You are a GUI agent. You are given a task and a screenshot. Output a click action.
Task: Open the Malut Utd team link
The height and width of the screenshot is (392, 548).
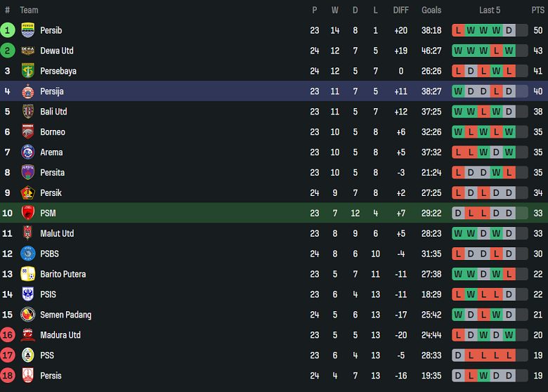(x=57, y=233)
